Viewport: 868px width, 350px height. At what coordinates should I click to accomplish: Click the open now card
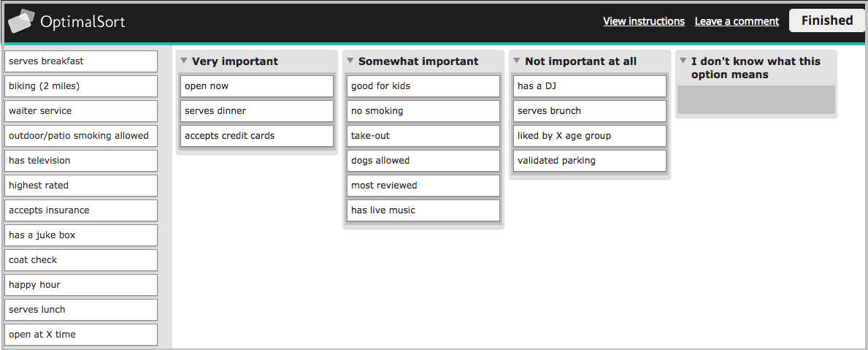coord(257,86)
